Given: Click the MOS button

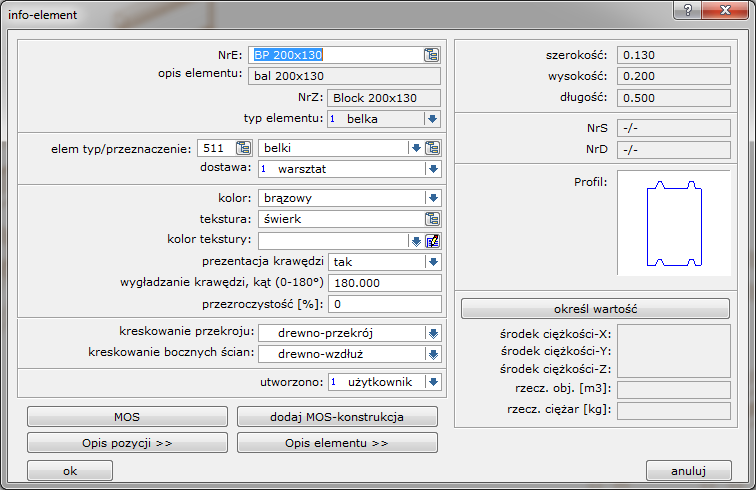Looking at the screenshot, I should click(x=127, y=417).
